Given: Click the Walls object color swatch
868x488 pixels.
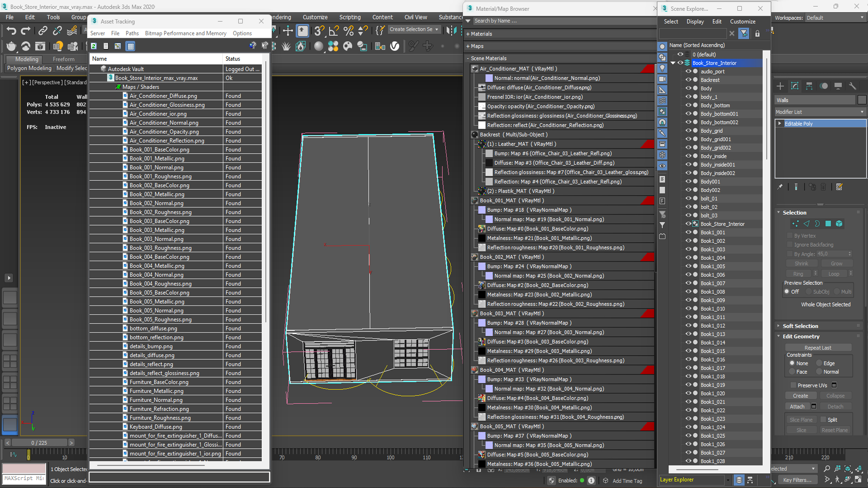Looking at the screenshot, I should 862,100.
